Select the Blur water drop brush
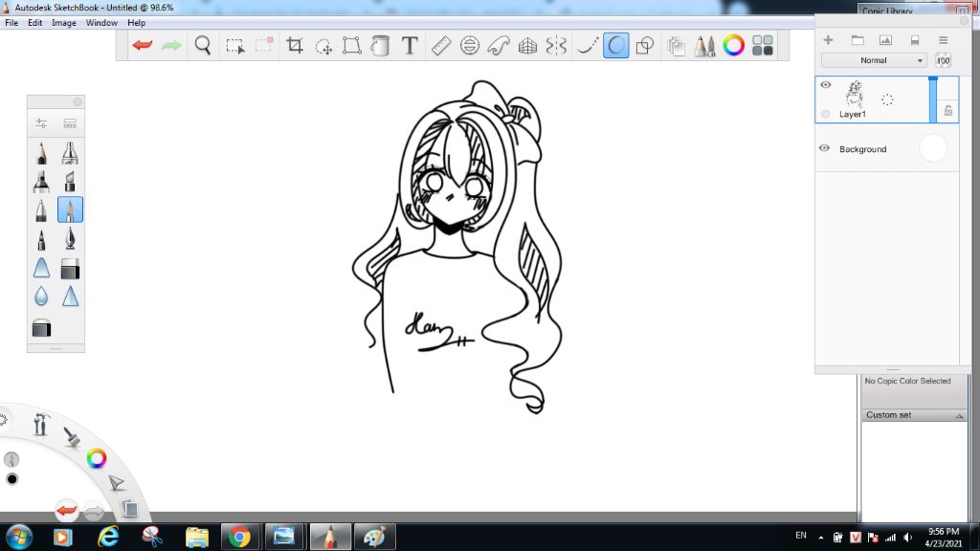 coord(41,297)
